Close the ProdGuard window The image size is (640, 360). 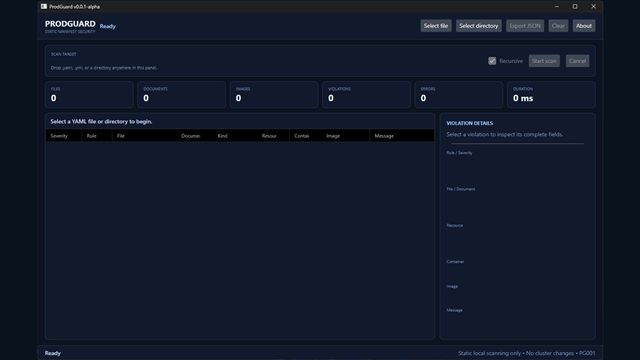[x=593, y=7]
